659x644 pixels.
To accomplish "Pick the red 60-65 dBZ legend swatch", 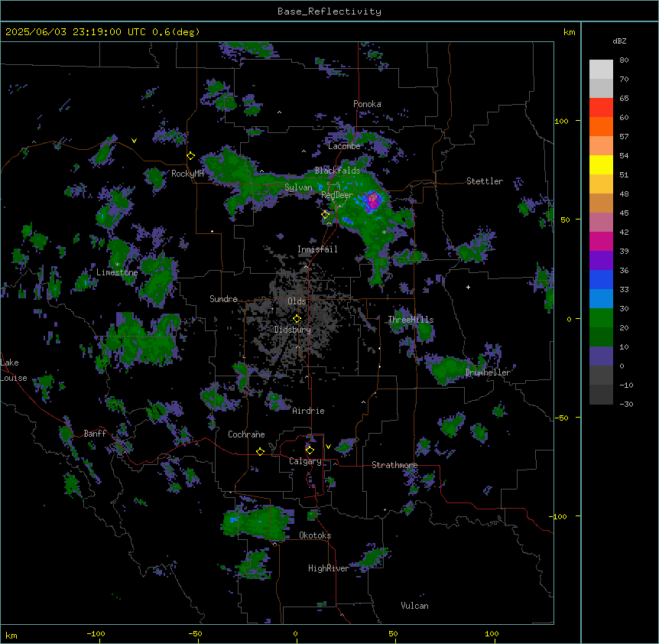I will click(x=601, y=108).
